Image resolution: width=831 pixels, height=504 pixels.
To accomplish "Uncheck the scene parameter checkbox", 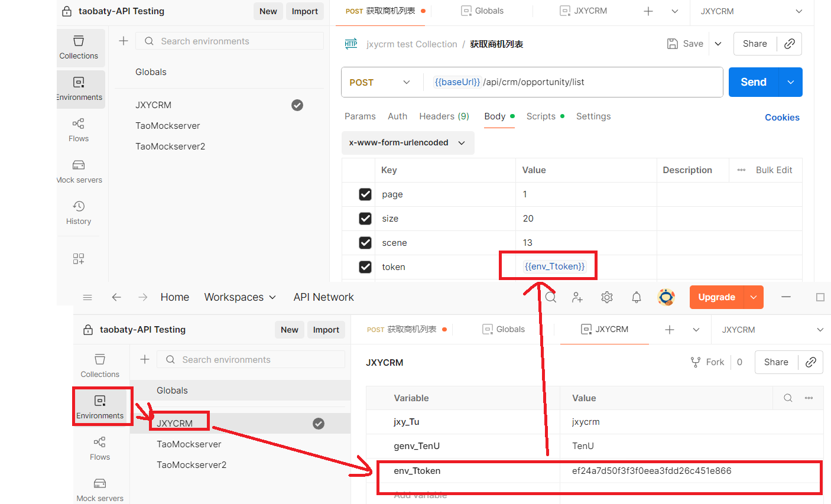I will point(365,243).
